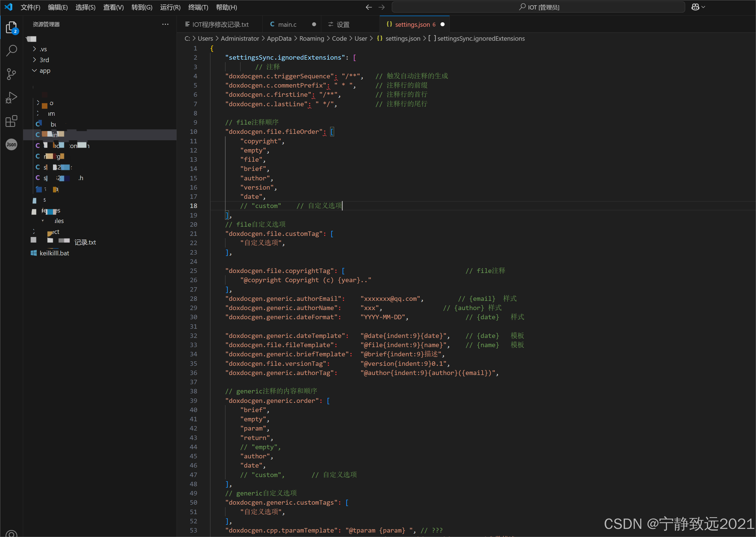
Task: Open the 帮助(H) menu
Action: [226, 7]
